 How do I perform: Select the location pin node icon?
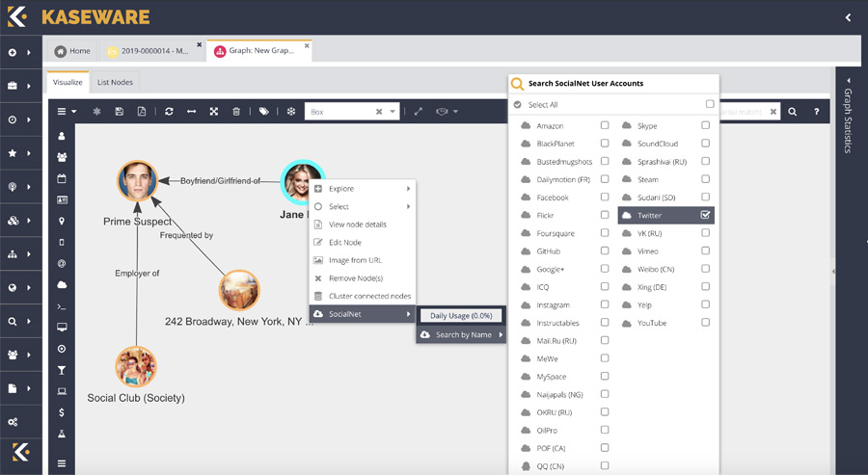pyautogui.click(x=62, y=221)
